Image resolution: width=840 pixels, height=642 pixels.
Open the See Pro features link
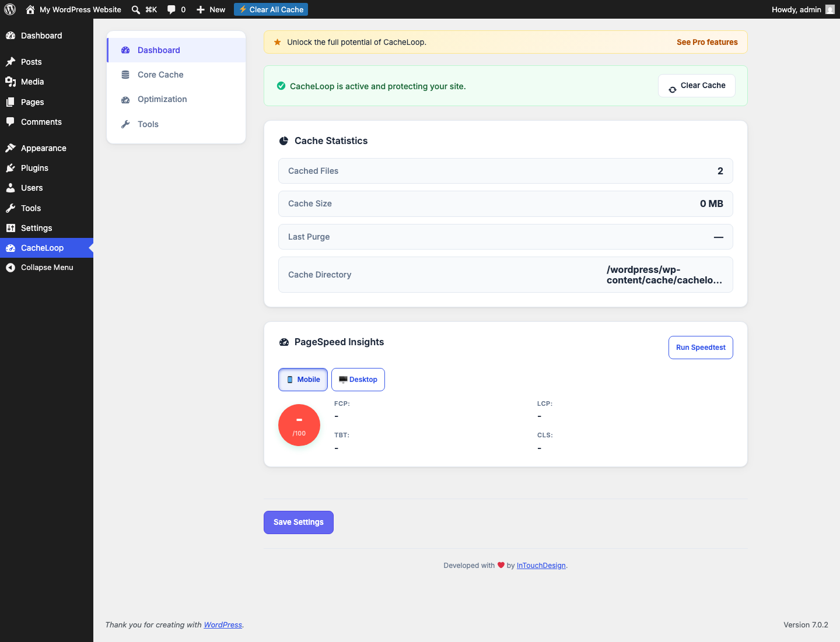(x=707, y=42)
